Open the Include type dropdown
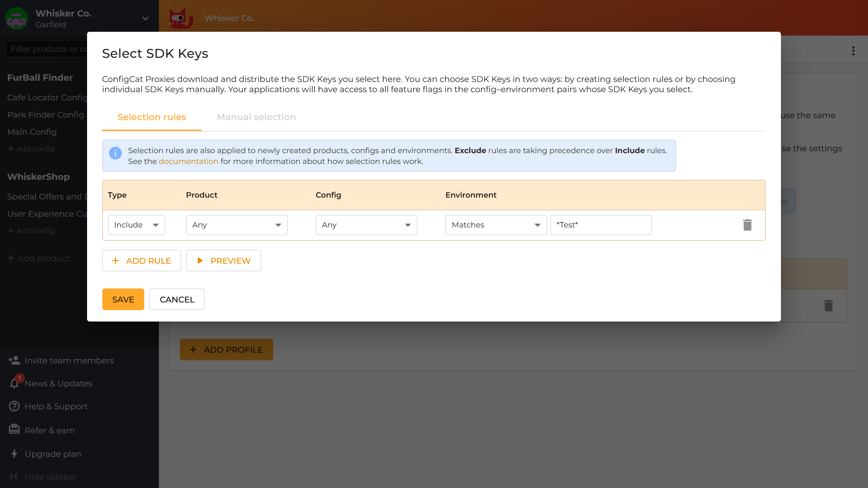The width and height of the screenshot is (868, 488). coord(136,225)
